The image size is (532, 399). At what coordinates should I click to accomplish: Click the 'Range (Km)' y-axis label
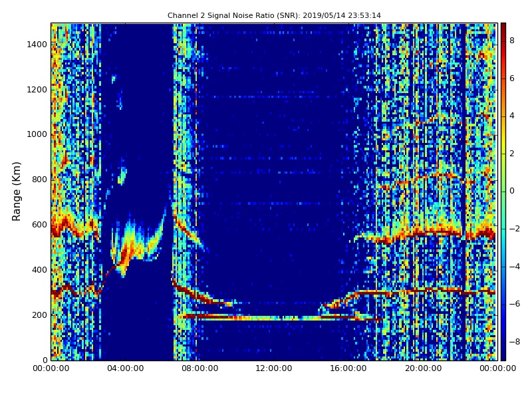[x=16, y=192]
